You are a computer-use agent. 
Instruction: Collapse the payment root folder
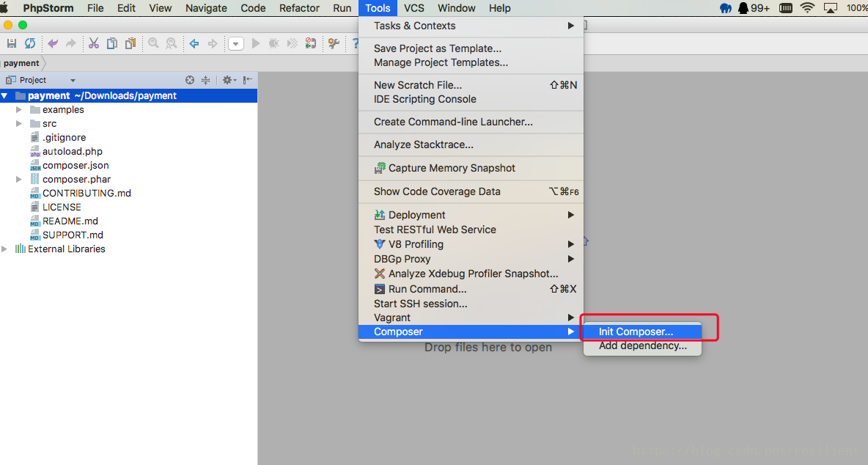pos(4,96)
